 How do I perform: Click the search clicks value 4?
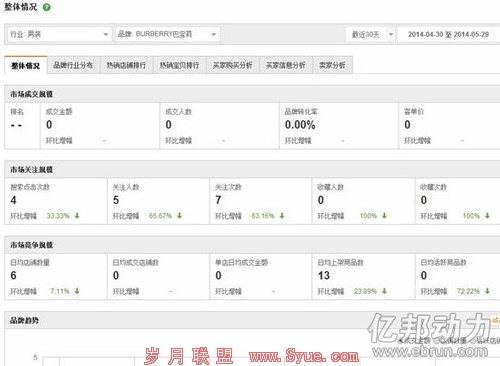pyautogui.click(x=13, y=200)
